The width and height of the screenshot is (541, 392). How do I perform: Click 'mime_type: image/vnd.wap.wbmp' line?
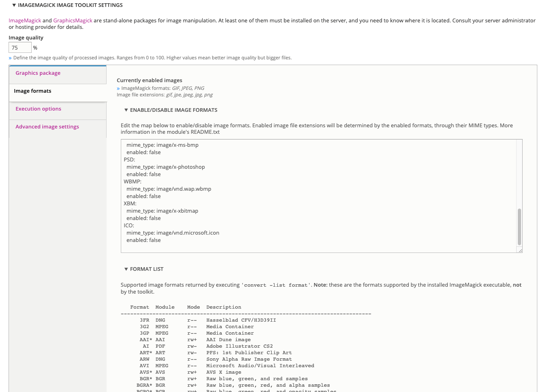click(x=169, y=189)
